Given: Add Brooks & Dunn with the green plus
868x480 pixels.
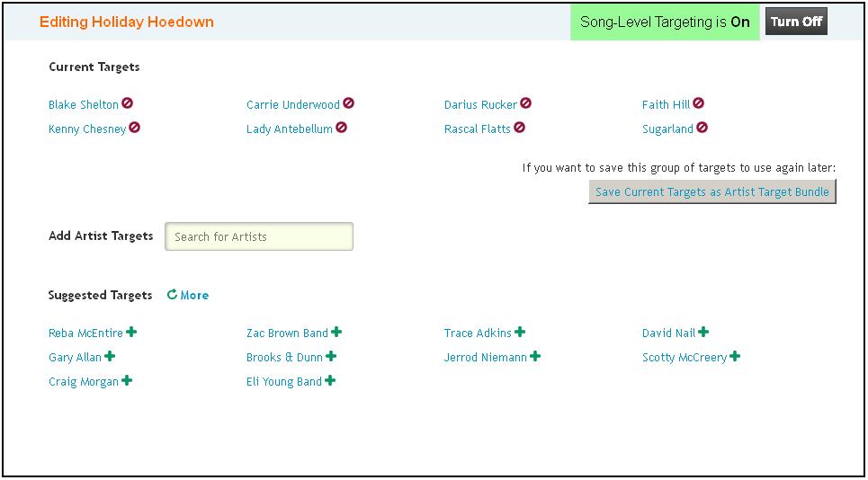Looking at the screenshot, I should (330, 356).
